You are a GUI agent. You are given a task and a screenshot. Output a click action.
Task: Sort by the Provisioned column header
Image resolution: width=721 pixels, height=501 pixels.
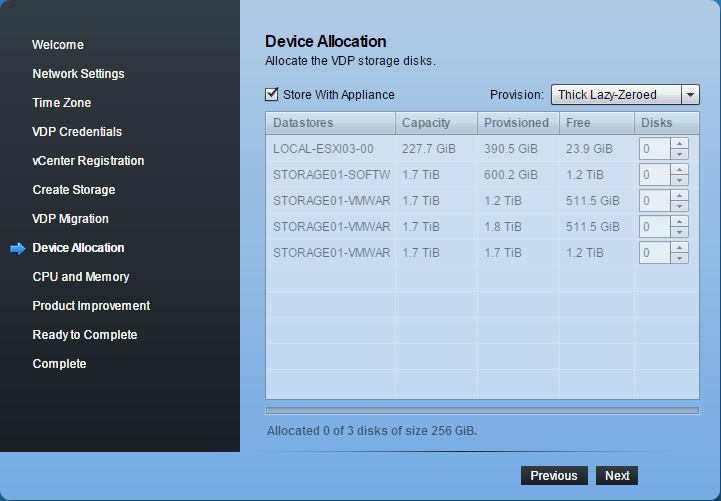[518, 123]
